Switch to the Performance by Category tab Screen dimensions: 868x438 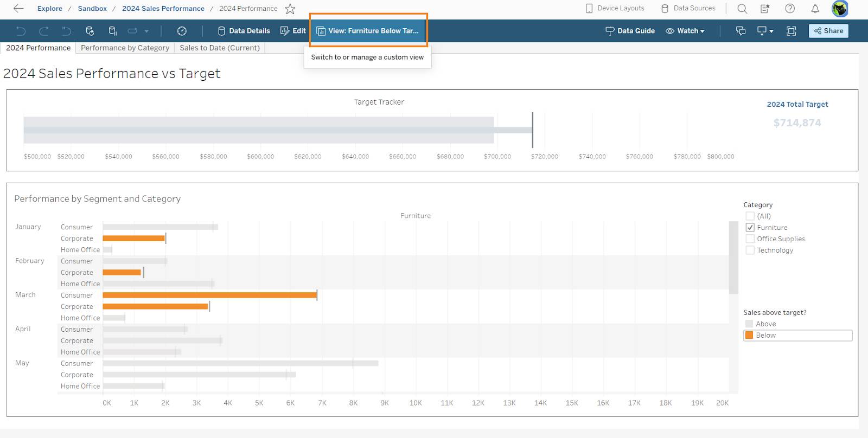pyautogui.click(x=125, y=48)
